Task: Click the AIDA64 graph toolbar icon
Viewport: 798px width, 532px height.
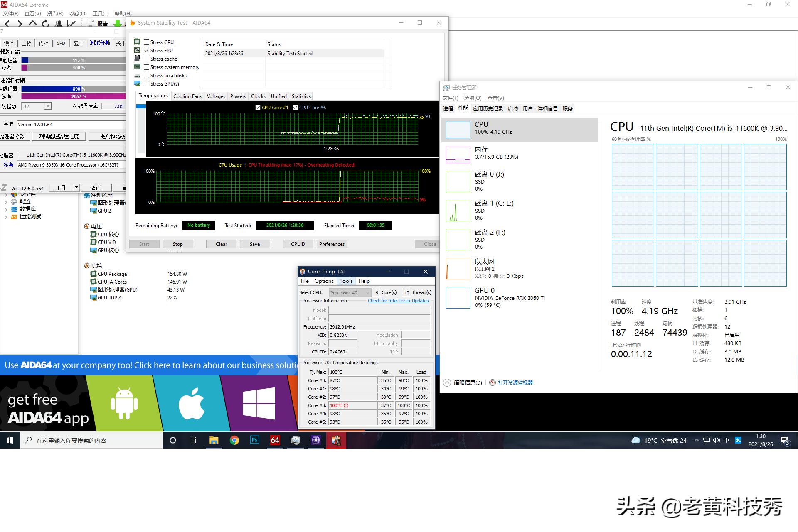Action: coord(71,24)
